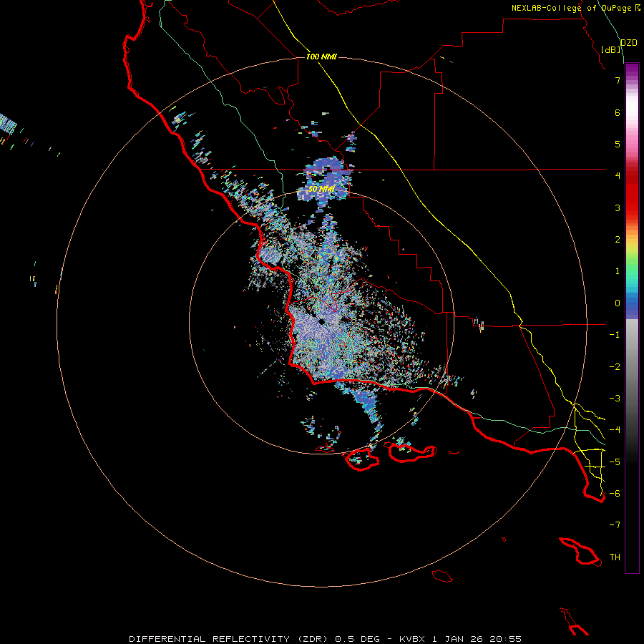The image size is (644, 644).
Task: Click the 7 dB scale tick label
Action: [617, 80]
